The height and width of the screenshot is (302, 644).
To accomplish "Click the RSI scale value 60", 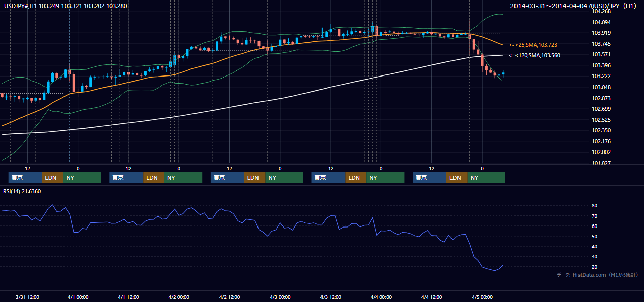I will click(595, 226).
